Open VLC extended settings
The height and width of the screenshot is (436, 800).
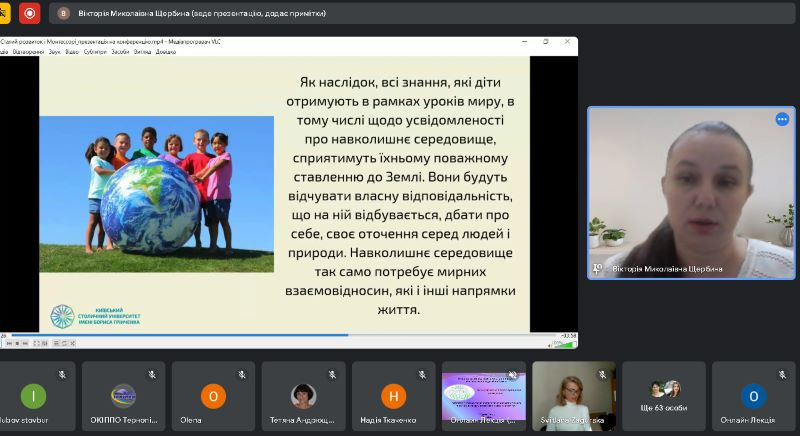point(44,343)
